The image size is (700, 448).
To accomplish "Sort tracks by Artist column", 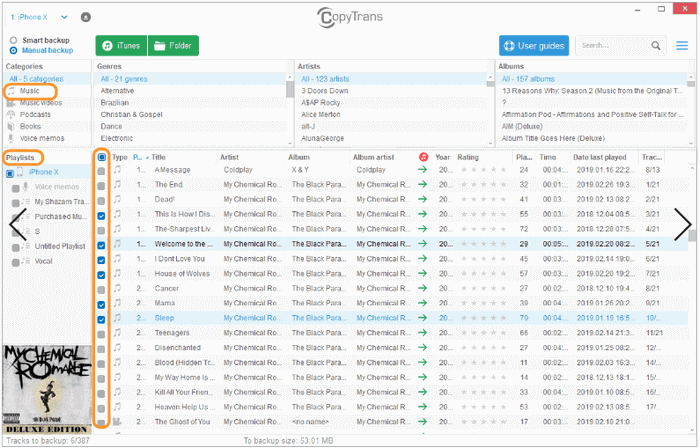I will click(229, 157).
